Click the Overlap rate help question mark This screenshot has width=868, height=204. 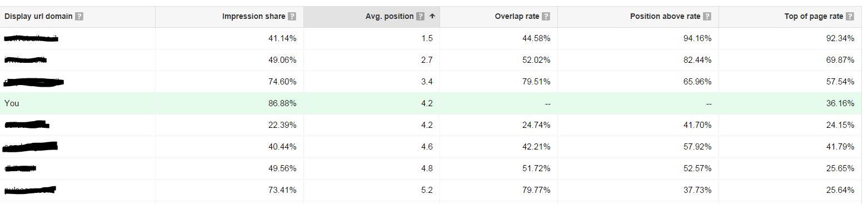click(546, 17)
